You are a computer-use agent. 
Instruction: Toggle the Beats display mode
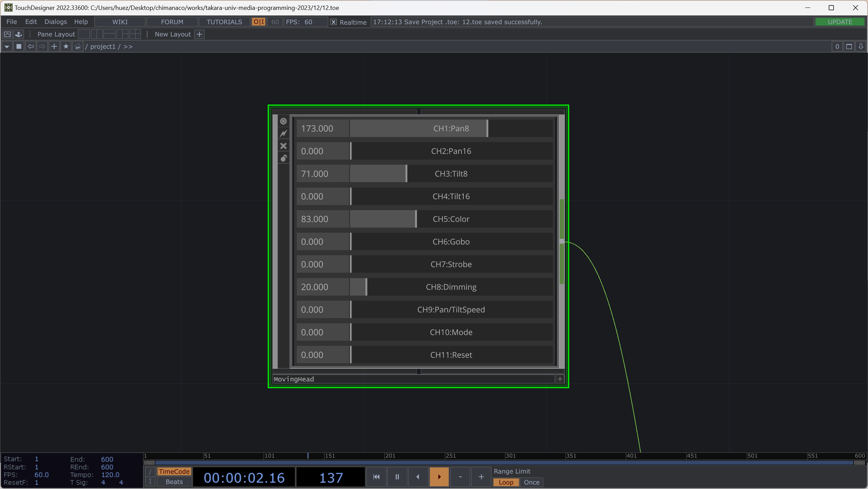click(174, 482)
